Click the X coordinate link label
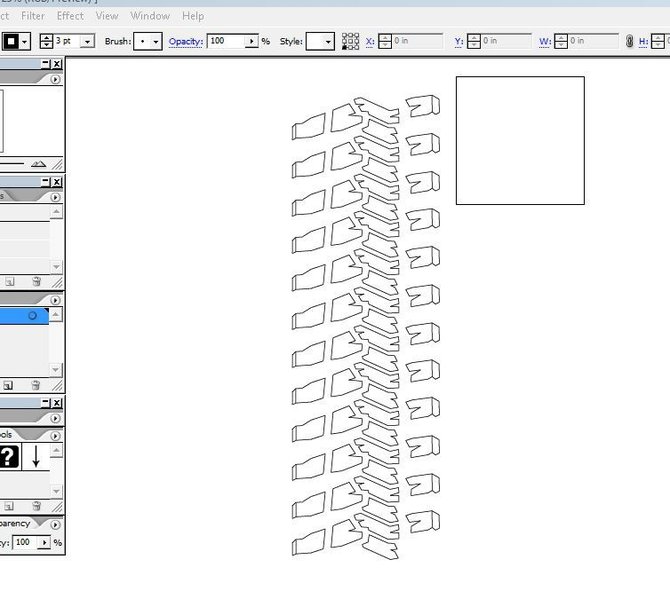Image resolution: width=670 pixels, height=599 pixels. click(370, 41)
